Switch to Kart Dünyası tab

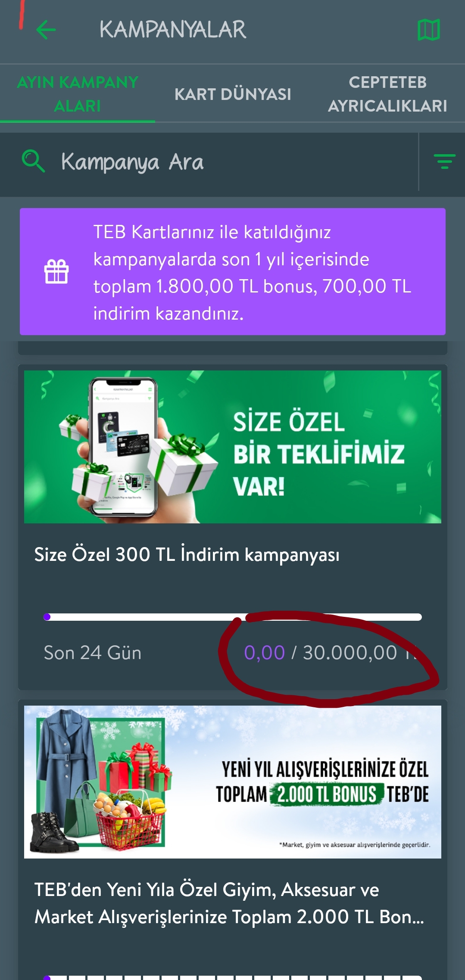[x=233, y=94]
